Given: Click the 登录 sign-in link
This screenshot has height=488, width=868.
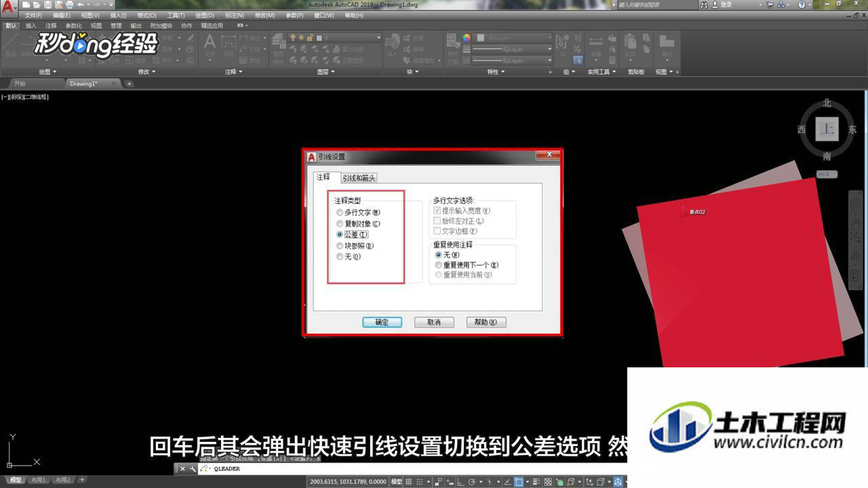Looking at the screenshot, I should click(726, 5).
